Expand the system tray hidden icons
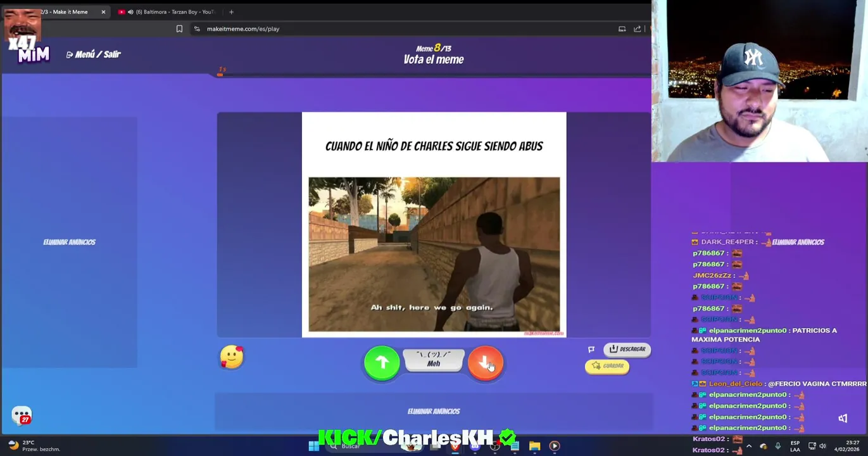The height and width of the screenshot is (456, 868). [748, 446]
